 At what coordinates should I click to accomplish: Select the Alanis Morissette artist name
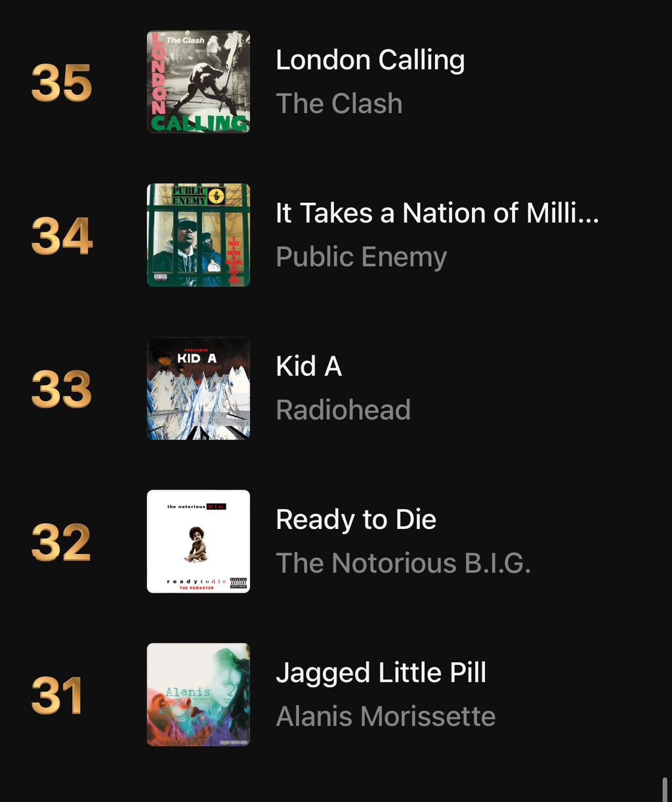[385, 717]
